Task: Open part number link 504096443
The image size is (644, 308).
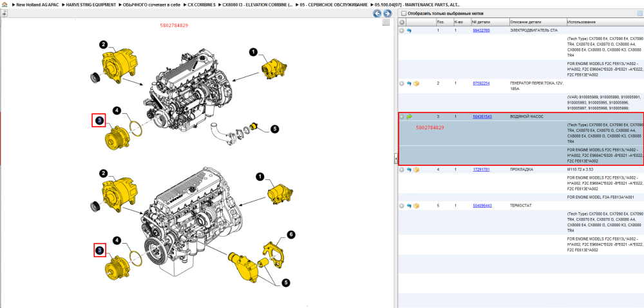Action: tap(482, 206)
